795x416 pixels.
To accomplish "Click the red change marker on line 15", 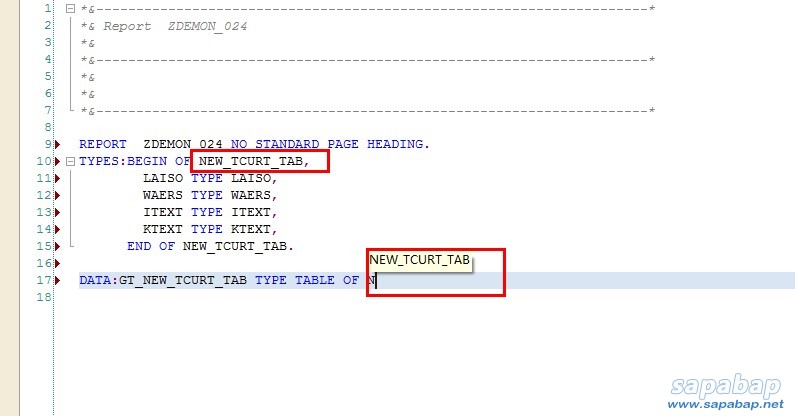I will 56,246.
